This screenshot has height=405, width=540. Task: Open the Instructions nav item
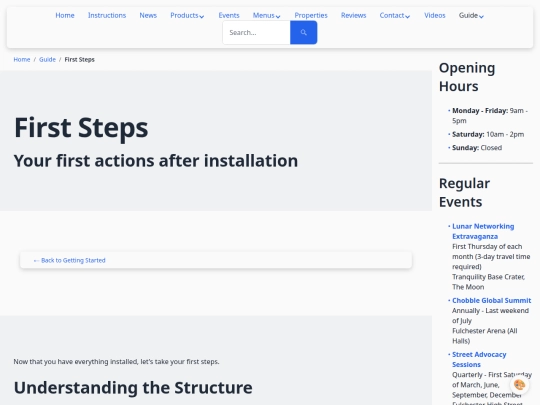coord(107,15)
